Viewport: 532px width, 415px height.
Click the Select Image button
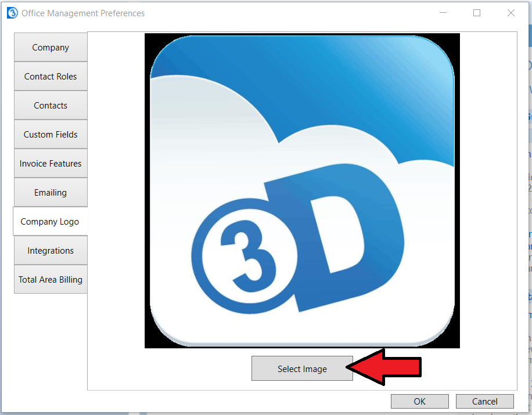tap(302, 369)
